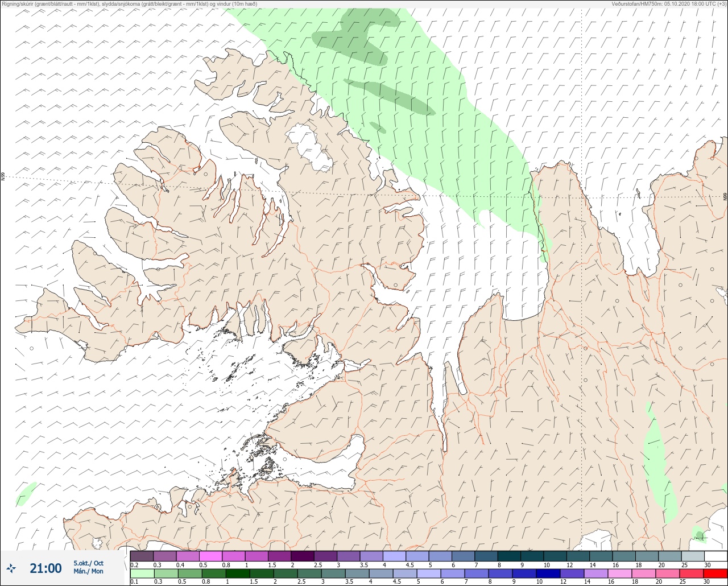Viewport: 728px width, 586px height.
Task: Click the right 'N99' latitude label
Action: (x=725, y=197)
